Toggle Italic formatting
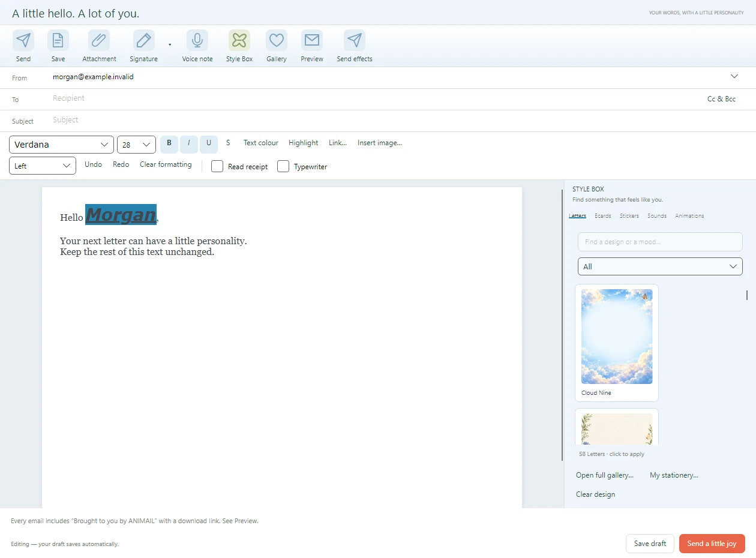Viewport: 756px width, 558px height. [189, 143]
